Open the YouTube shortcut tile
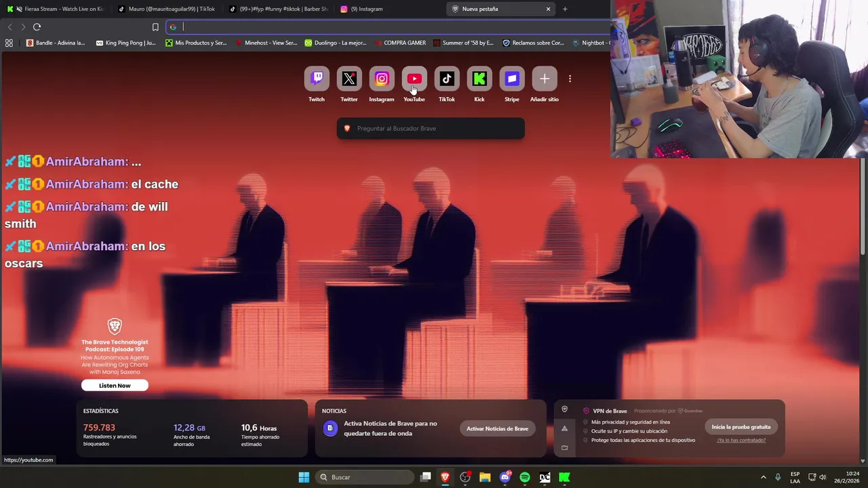868x488 pixels. tap(414, 79)
